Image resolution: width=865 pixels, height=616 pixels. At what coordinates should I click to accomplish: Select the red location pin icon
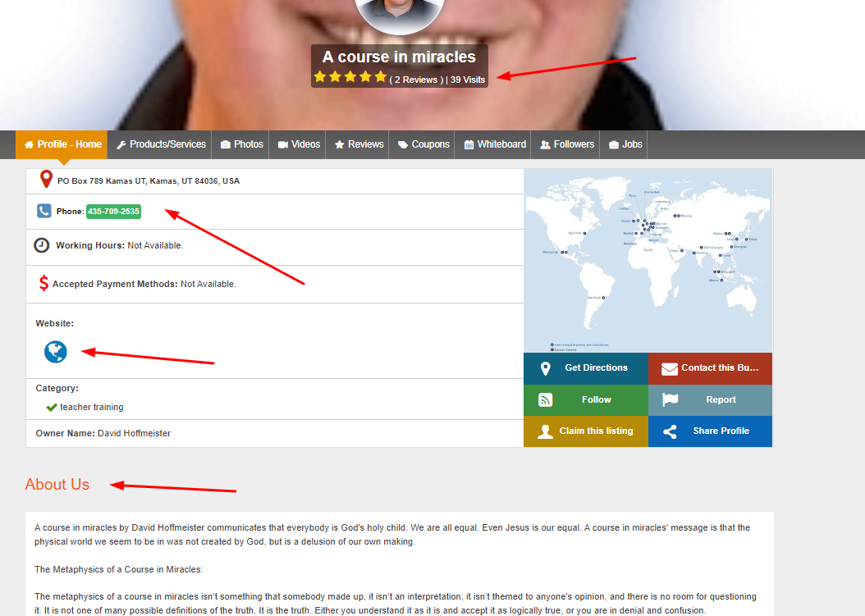46,179
